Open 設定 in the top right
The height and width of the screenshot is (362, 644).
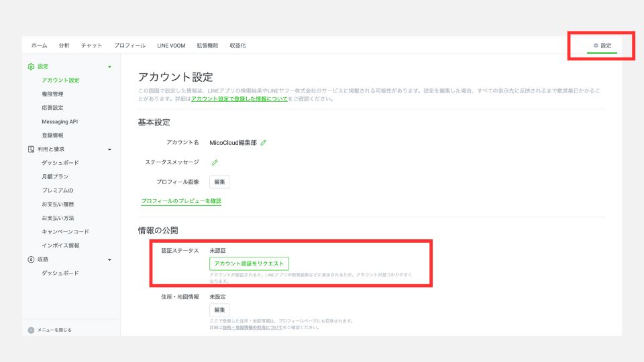602,46
